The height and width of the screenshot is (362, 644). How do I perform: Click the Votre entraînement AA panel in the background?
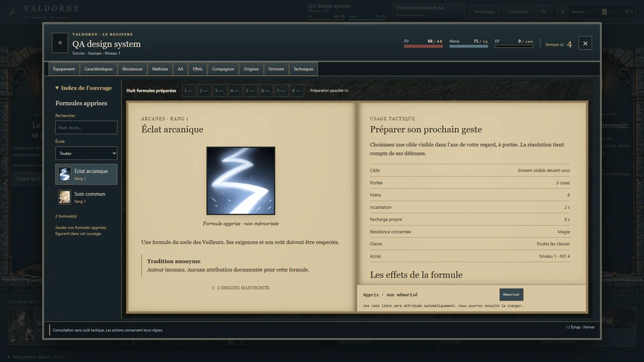[428, 11]
